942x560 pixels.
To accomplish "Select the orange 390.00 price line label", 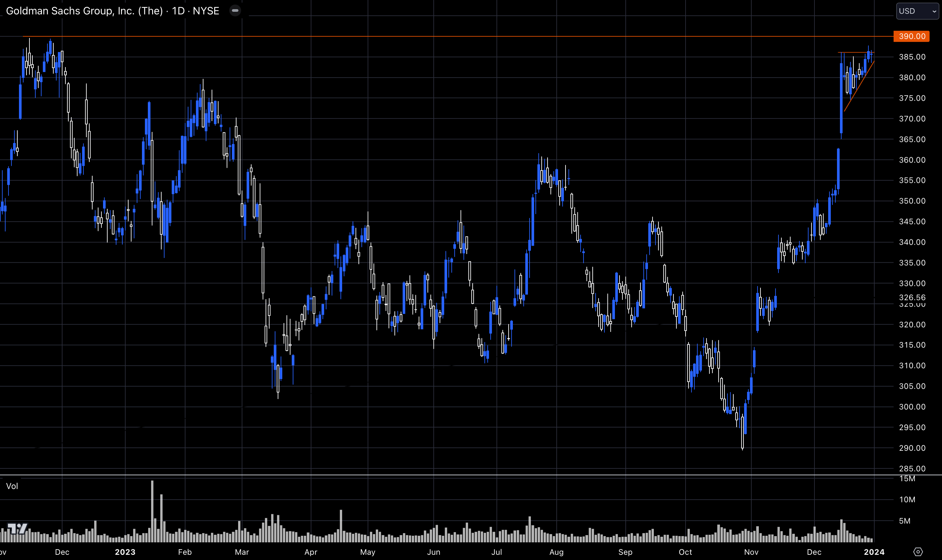I will pos(912,36).
